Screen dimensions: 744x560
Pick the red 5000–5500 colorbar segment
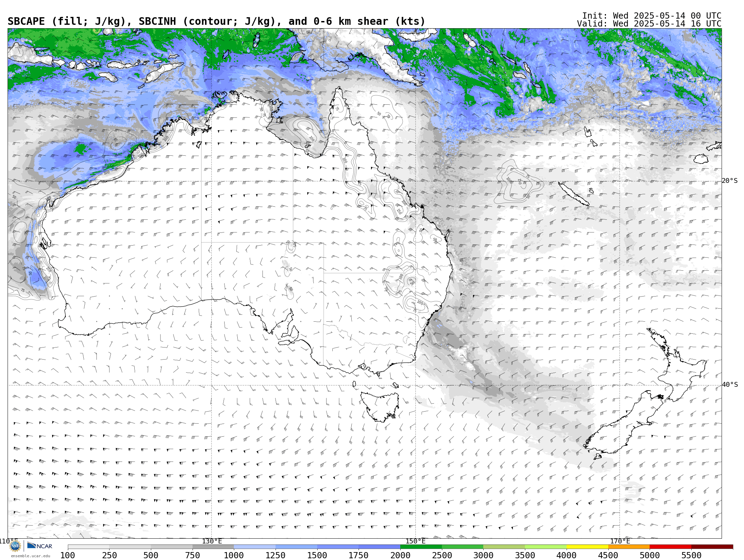[x=670, y=547]
